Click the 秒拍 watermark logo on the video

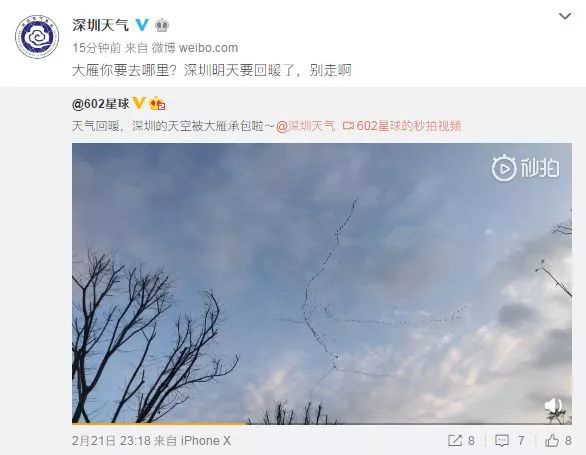click(525, 168)
